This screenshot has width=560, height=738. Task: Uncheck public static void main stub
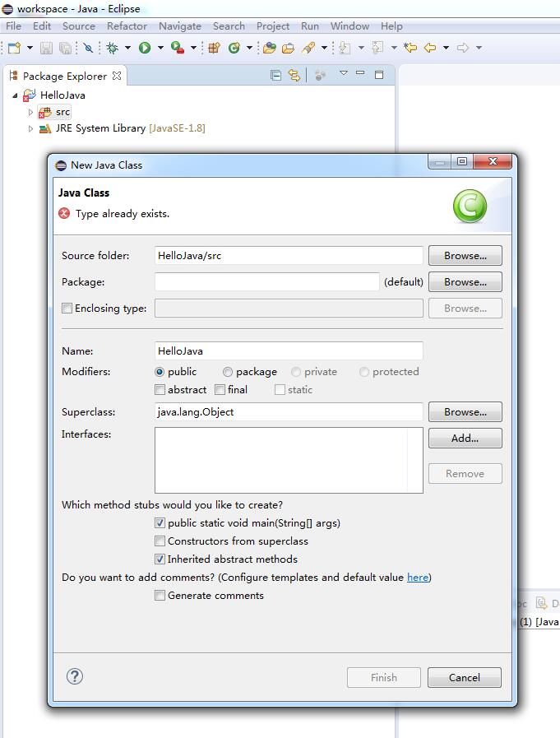[x=160, y=523]
